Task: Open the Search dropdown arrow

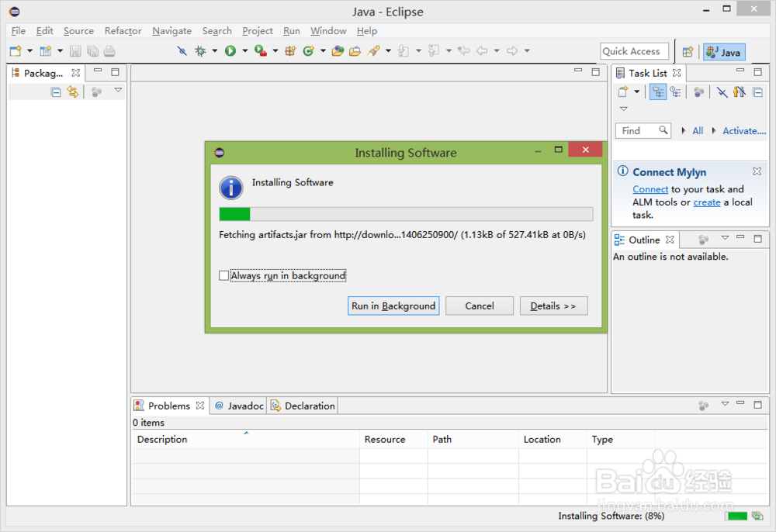Action: [388, 51]
